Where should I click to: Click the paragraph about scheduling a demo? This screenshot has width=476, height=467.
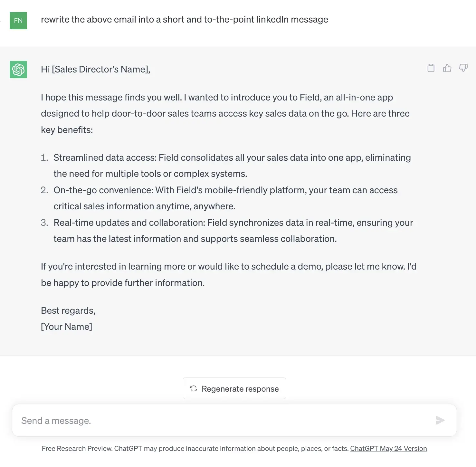tap(229, 275)
